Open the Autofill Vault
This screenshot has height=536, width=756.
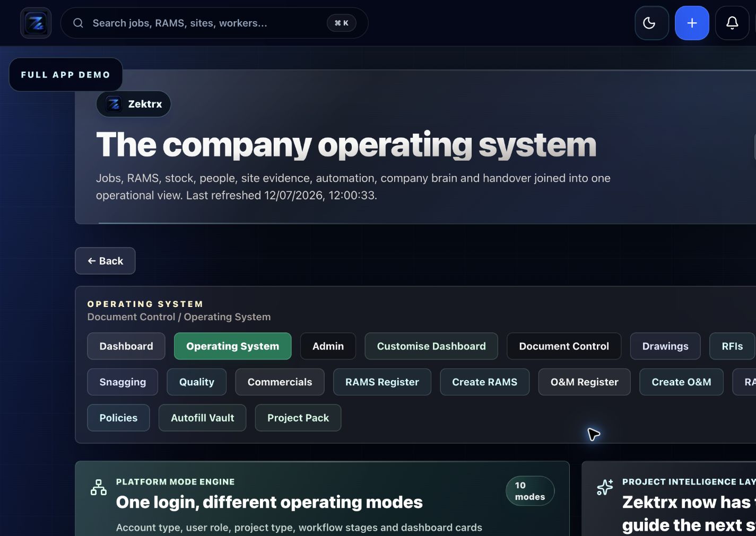coord(202,418)
